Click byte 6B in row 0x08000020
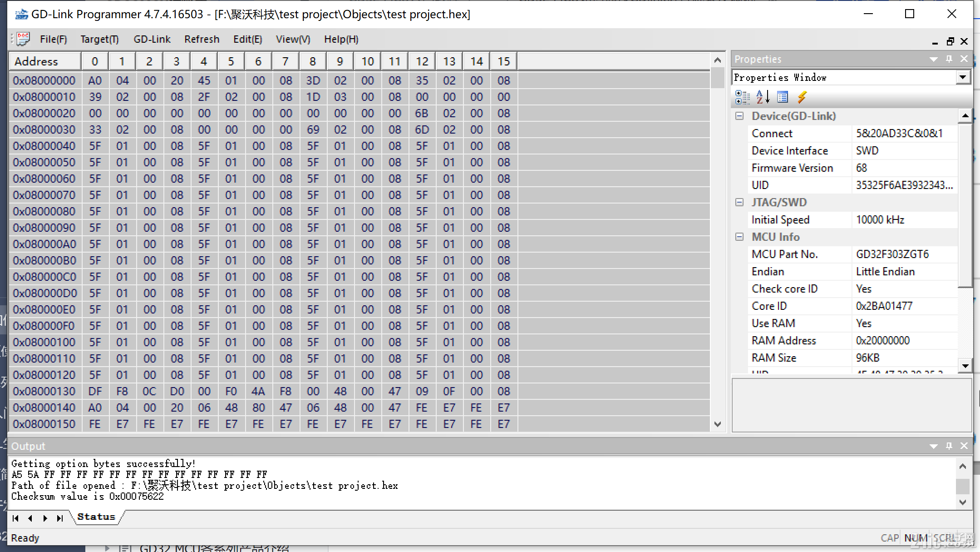Image resolution: width=980 pixels, height=552 pixels. point(422,113)
